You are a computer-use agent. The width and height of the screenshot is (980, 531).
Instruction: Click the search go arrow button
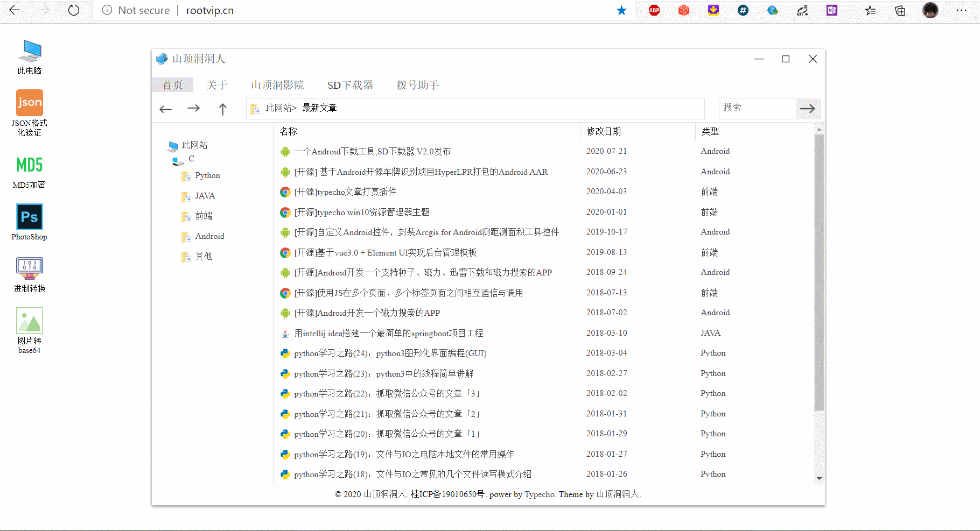tap(807, 109)
